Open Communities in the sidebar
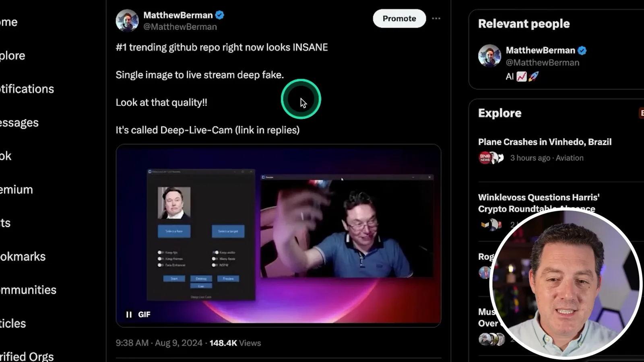 [x=28, y=290]
